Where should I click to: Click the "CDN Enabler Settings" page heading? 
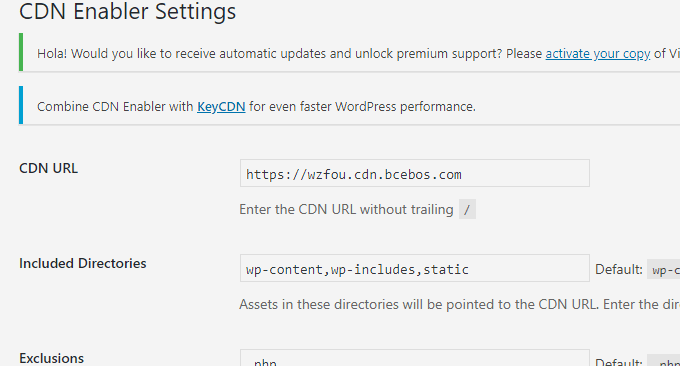(x=128, y=11)
